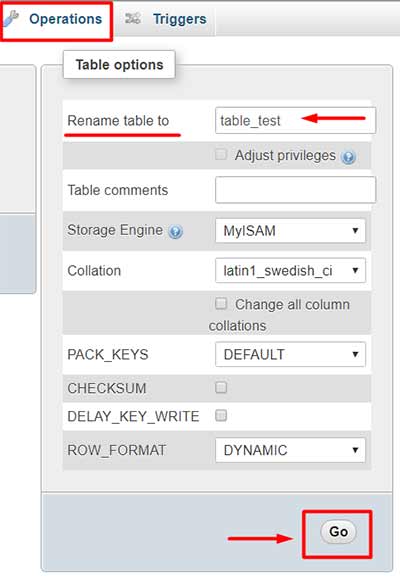Click the Adjust privileges label text
The image size is (400, 584).
pyautogui.click(x=285, y=155)
